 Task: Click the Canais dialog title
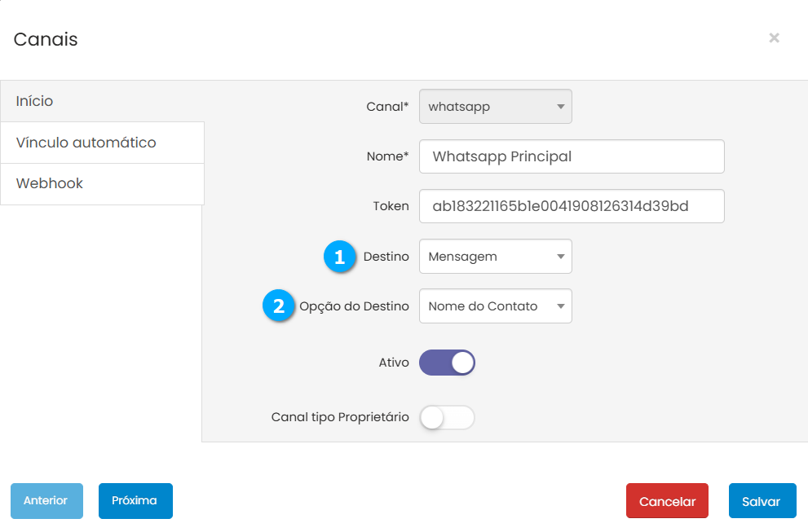(46, 39)
